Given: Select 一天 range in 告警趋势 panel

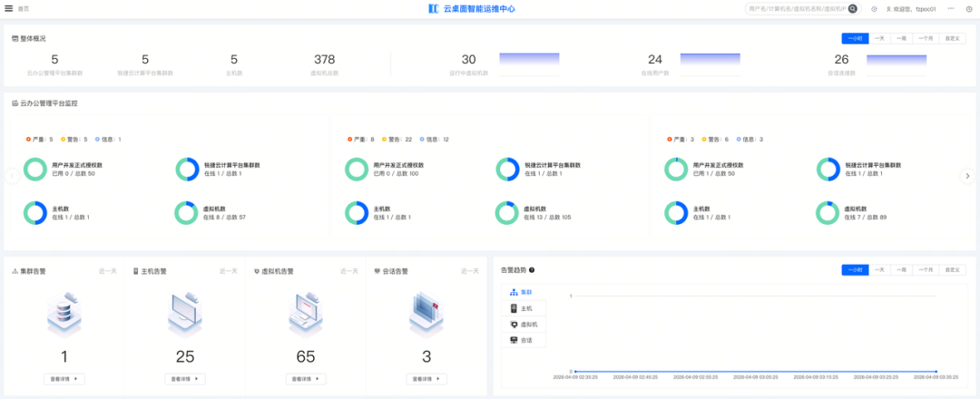Looking at the screenshot, I should pyautogui.click(x=879, y=269).
